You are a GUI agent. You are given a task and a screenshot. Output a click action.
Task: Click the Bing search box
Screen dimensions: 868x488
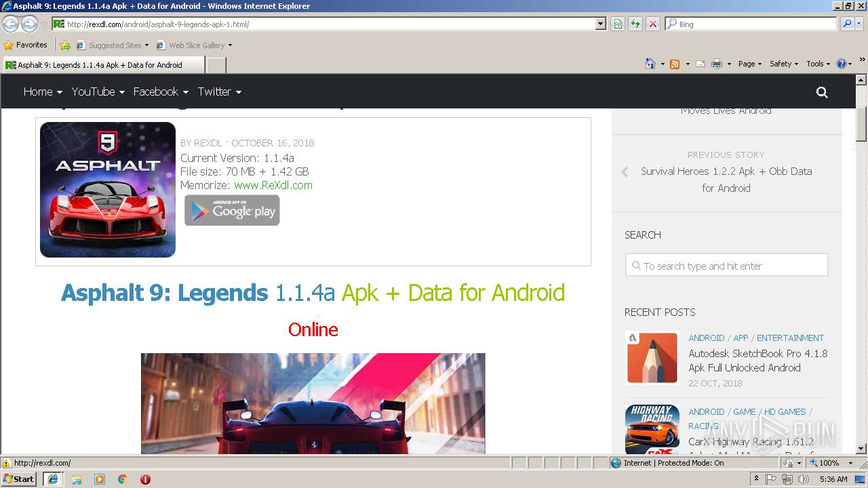pyautogui.click(x=751, y=24)
